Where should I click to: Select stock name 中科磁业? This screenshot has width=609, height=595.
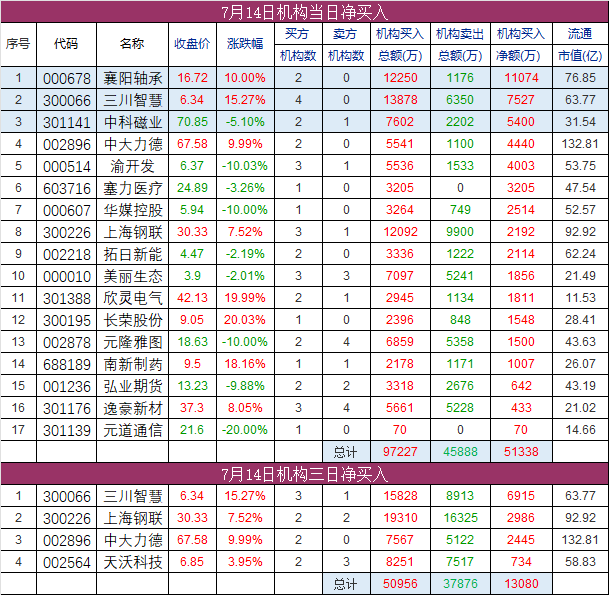132,122
